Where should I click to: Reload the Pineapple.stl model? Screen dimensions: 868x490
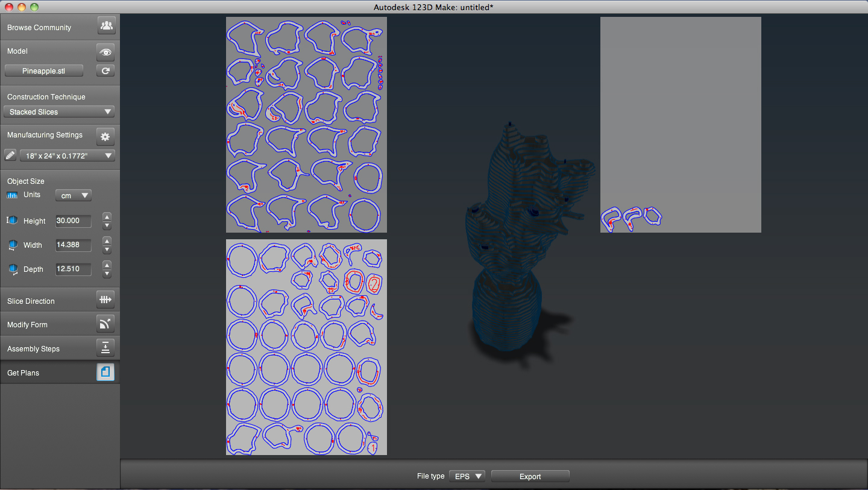tap(105, 71)
